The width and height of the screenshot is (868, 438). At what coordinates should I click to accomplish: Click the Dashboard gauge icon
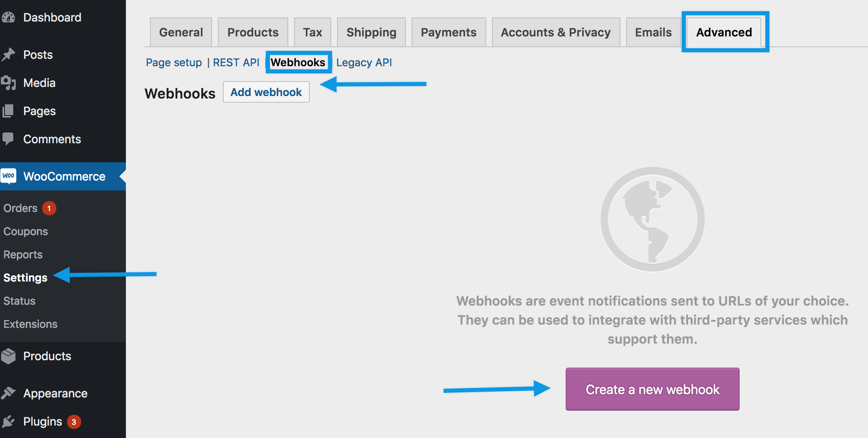pos(8,17)
